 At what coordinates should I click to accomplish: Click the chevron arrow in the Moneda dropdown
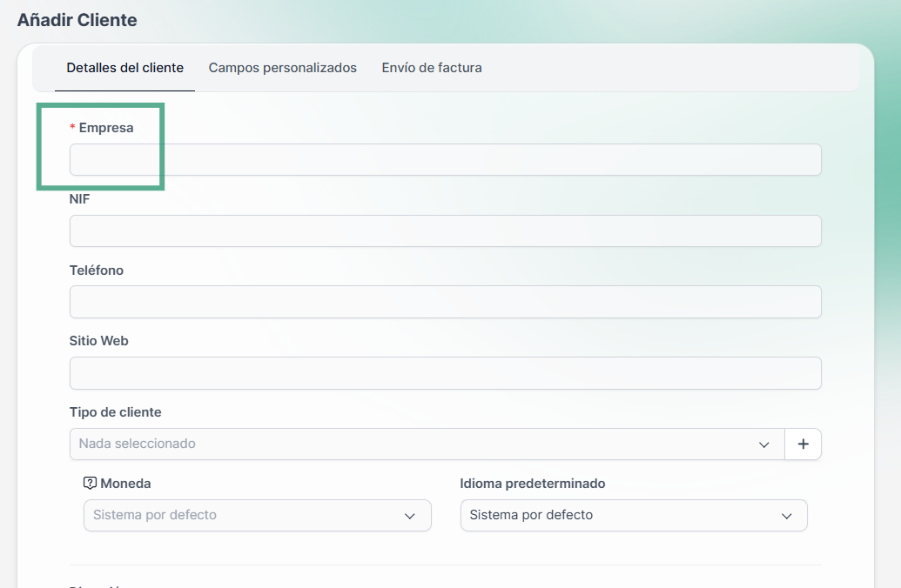[x=410, y=516]
